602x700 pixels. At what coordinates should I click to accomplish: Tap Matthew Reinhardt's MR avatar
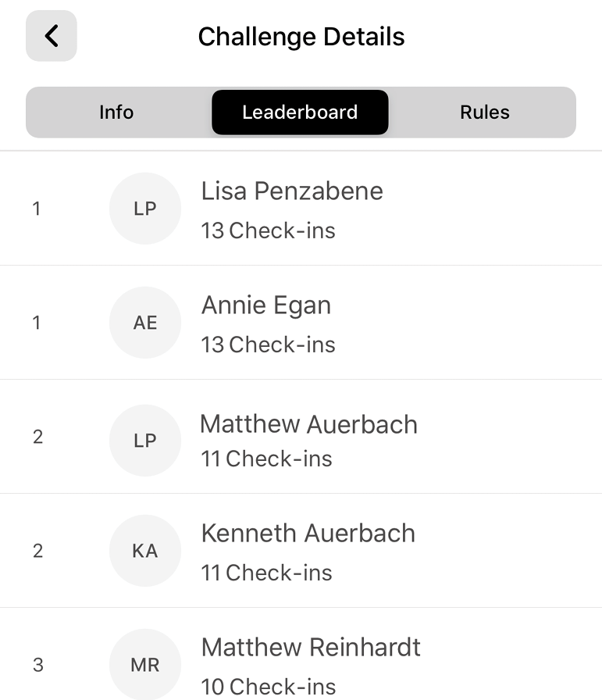[x=145, y=664]
